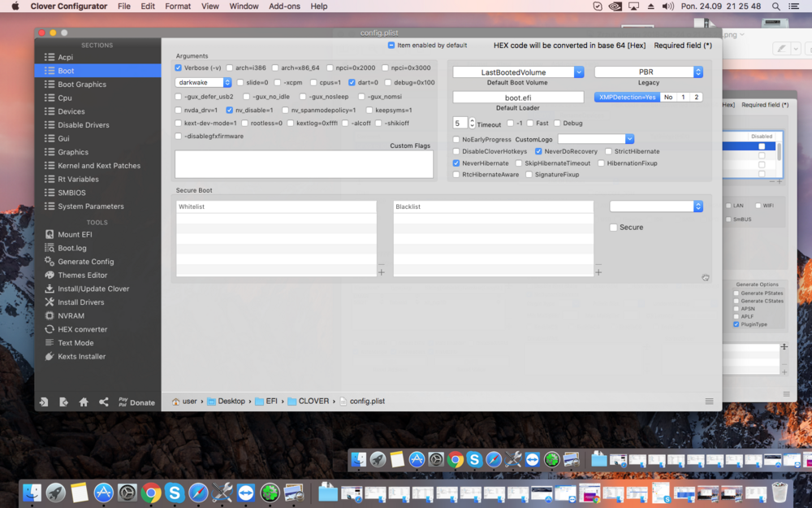Select the SMBIOS section in sidebar
The image size is (812, 508).
tap(71, 193)
